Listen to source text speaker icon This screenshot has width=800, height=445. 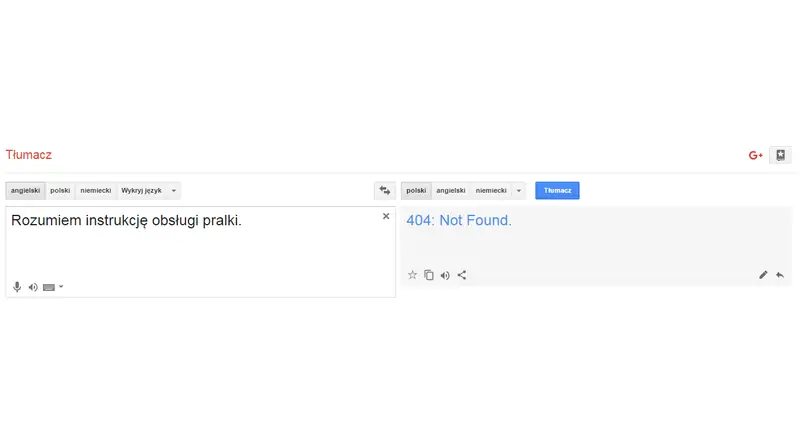coord(33,287)
